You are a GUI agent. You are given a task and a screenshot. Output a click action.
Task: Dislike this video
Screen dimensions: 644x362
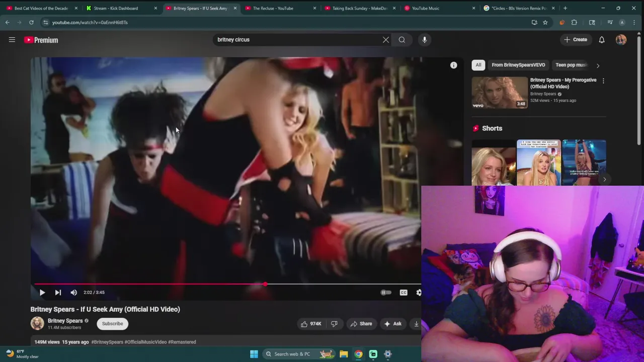334,324
